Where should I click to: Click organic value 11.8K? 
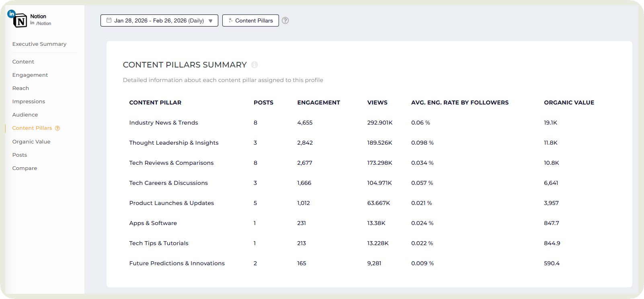[550, 143]
